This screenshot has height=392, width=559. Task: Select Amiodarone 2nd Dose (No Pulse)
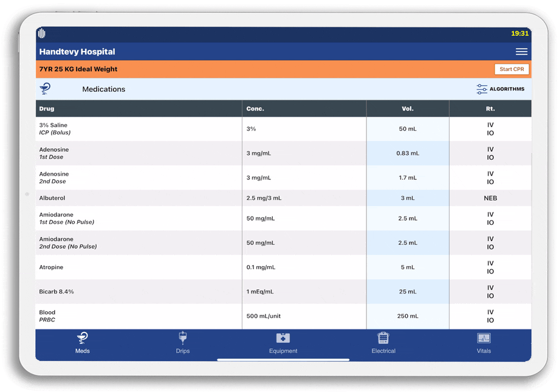click(67, 242)
